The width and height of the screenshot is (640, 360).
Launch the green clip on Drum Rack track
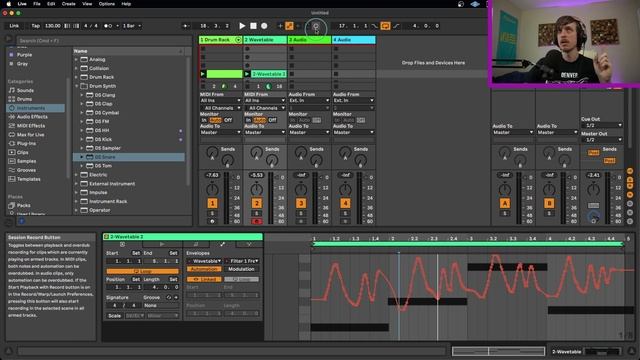click(203, 74)
